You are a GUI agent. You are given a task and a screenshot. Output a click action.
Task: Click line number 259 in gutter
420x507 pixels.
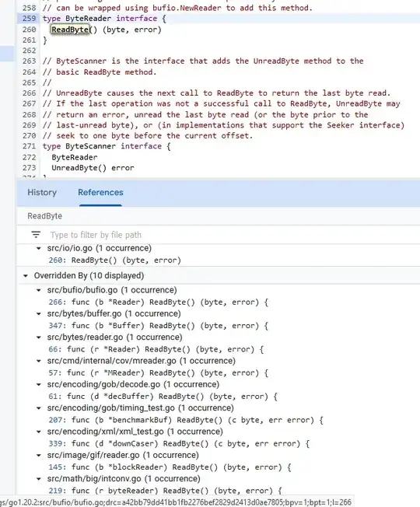[x=29, y=19]
